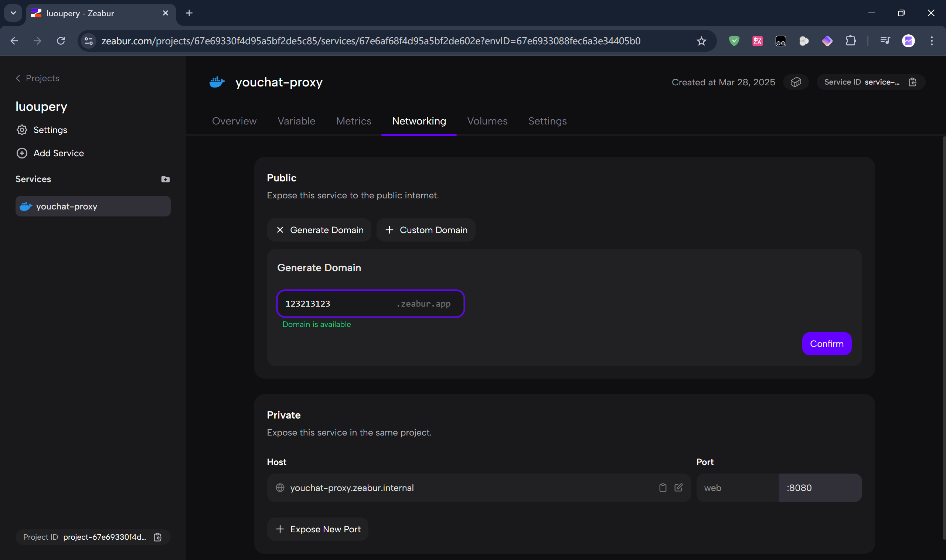Bookmark this page with the star icon
The width and height of the screenshot is (946, 560).
(701, 41)
